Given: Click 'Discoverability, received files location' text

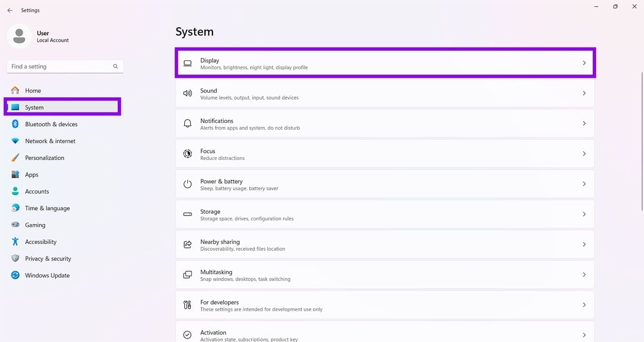Looking at the screenshot, I should click(243, 249).
